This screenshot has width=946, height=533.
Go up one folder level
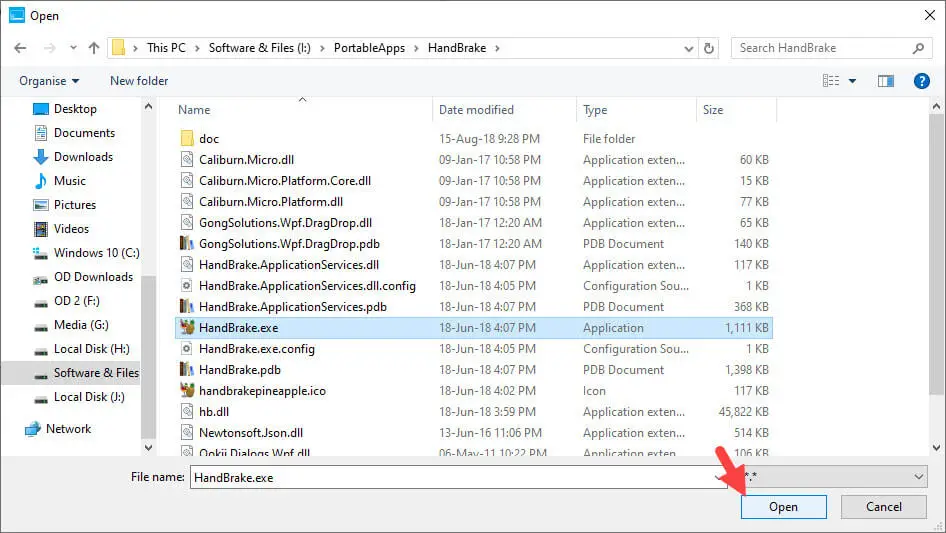pos(94,48)
